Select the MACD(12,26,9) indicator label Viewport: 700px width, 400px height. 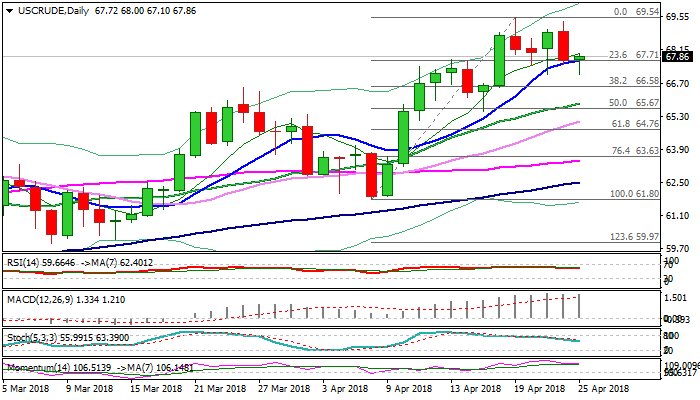[x=37, y=297]
